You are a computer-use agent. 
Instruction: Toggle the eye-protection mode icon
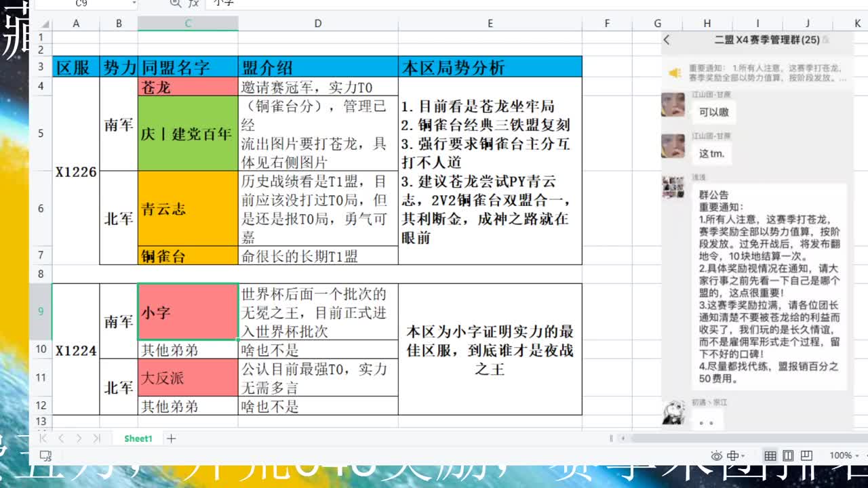coord(717,455)
